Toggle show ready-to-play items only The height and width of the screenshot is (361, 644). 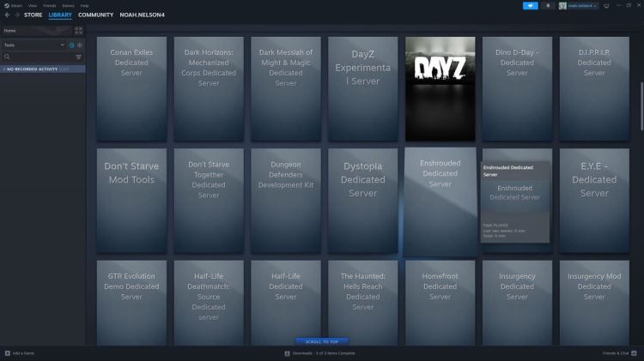pos(80,45)
